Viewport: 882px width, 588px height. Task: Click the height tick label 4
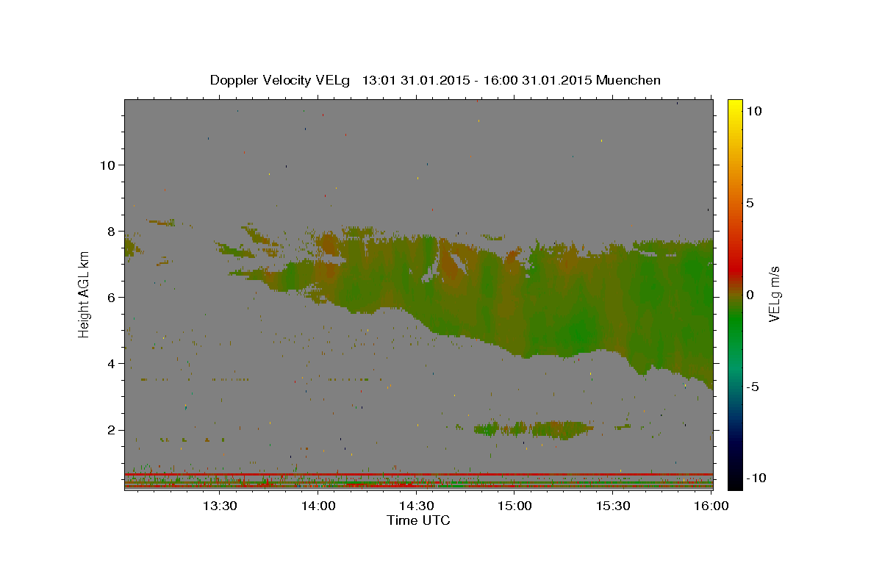point(111,363)
